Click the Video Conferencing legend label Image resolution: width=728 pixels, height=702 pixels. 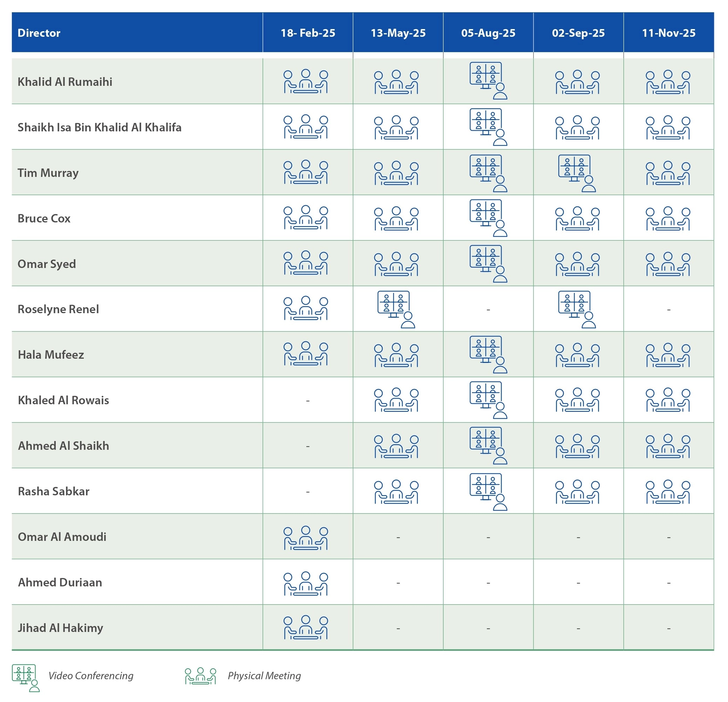(91, 676)
